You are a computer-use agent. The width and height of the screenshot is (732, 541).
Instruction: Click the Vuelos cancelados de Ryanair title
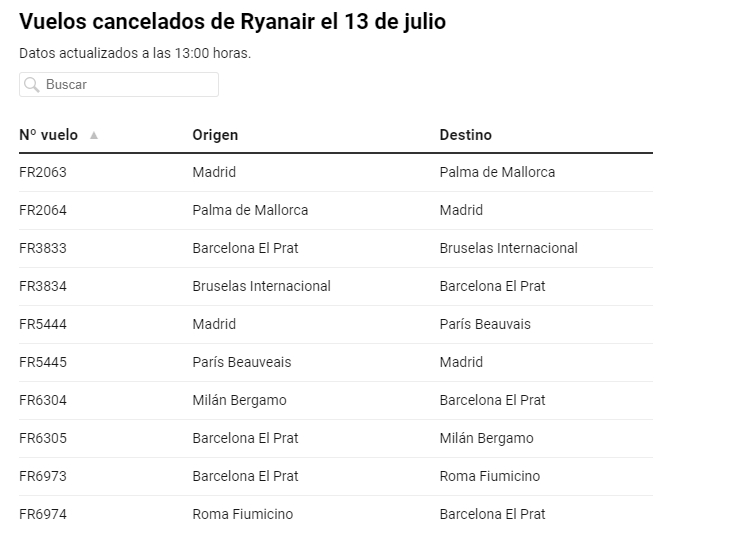coord(232,21)
